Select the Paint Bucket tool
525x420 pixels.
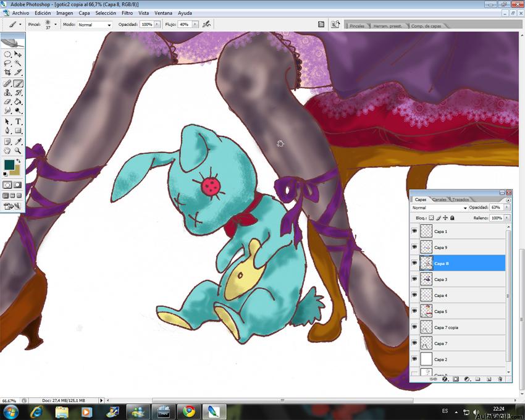click(x=18, y=102)
